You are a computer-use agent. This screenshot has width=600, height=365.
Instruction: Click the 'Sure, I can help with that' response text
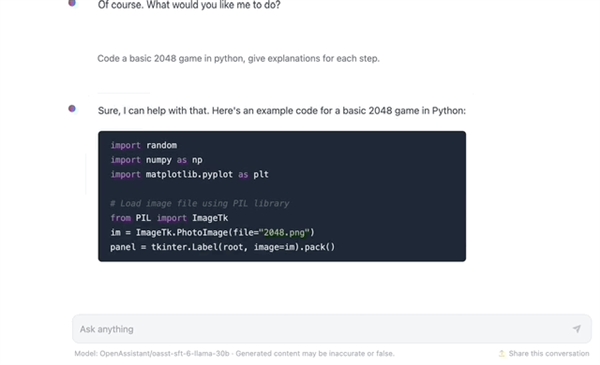point(282,111)
